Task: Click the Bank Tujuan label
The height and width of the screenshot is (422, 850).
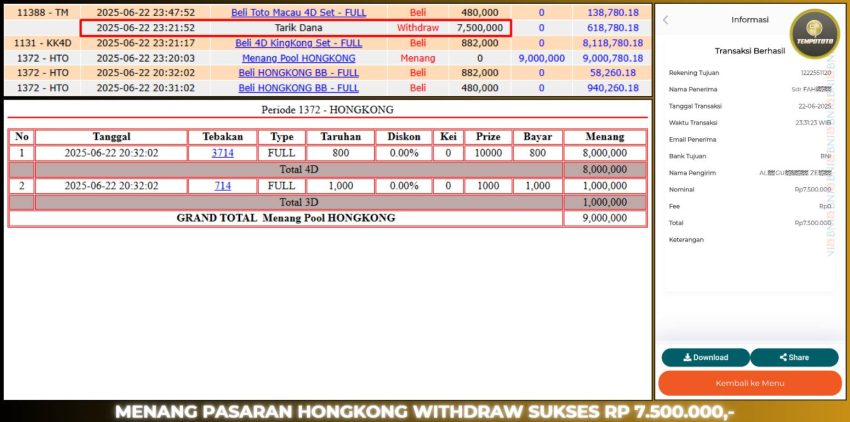Action: point(687,156)
